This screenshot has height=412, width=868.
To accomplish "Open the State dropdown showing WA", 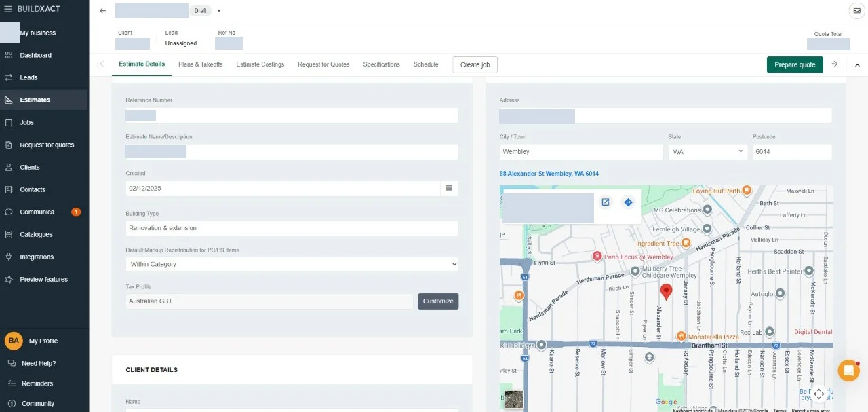I will click(x=708, y=152).
